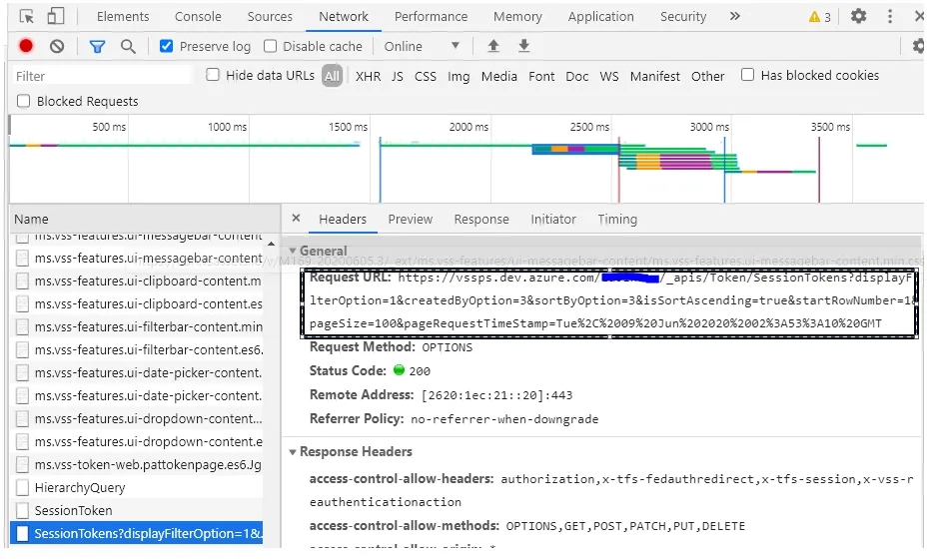Open the DevTools three-dot menu
This screenshot has height=560, width=929.
click(890, 17)
